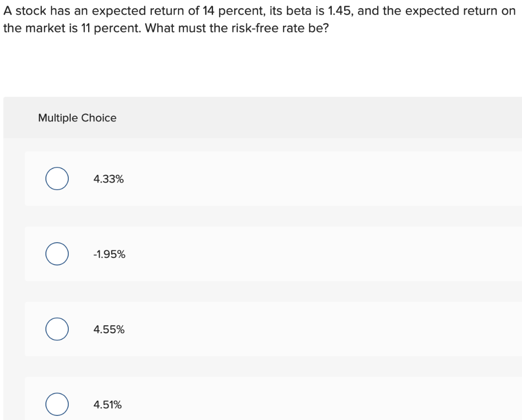Click the 4.51% answer label text
Screen dimensions: 522x420
point(108,405)
